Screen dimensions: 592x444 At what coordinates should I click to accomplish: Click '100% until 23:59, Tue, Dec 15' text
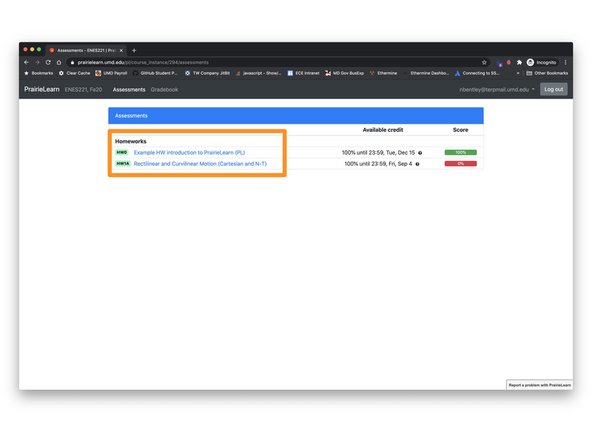click(378, 153)
